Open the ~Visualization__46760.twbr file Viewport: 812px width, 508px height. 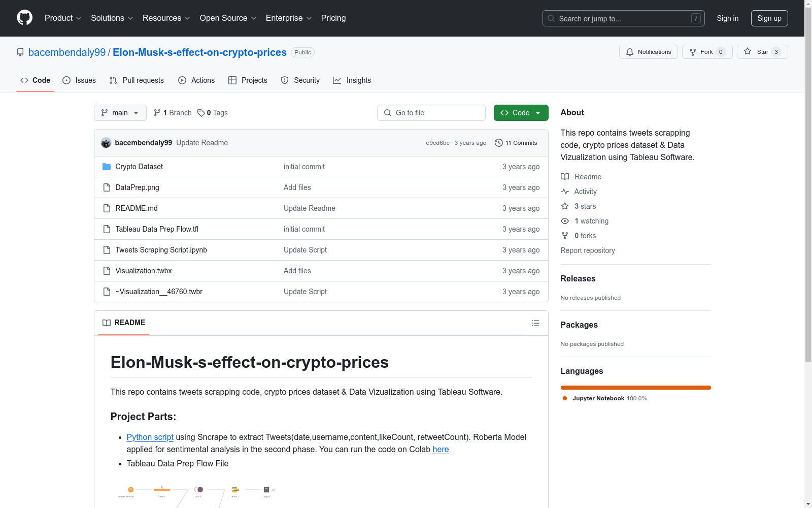click(159, 292)
